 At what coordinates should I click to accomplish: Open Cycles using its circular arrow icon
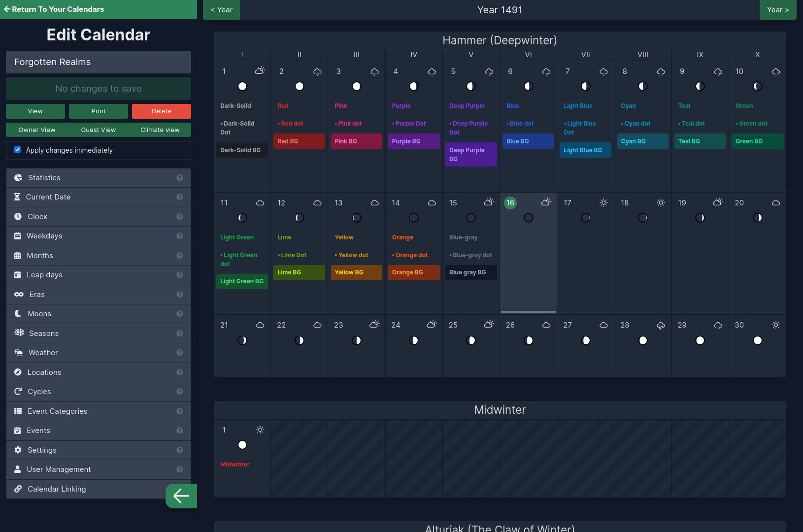coord(18,391)
